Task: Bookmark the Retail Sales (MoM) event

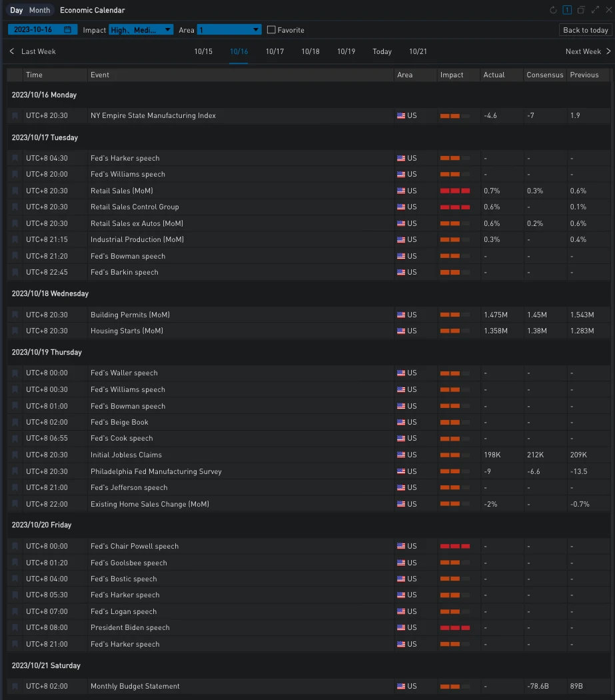Action: [x=15, y=191]
